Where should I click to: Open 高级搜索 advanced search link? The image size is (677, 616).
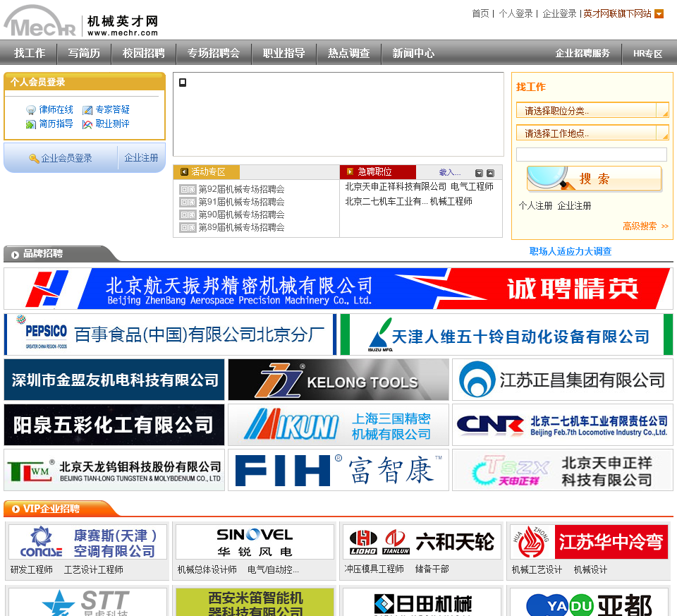645,226
